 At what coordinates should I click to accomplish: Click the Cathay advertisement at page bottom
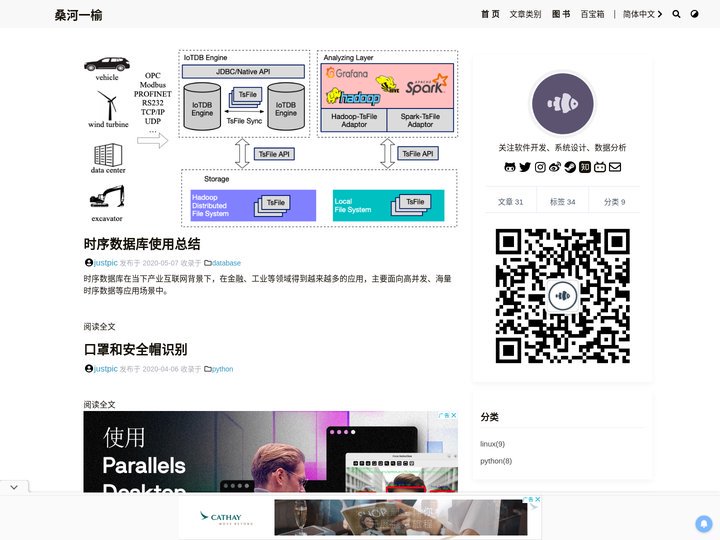(360, 518)
